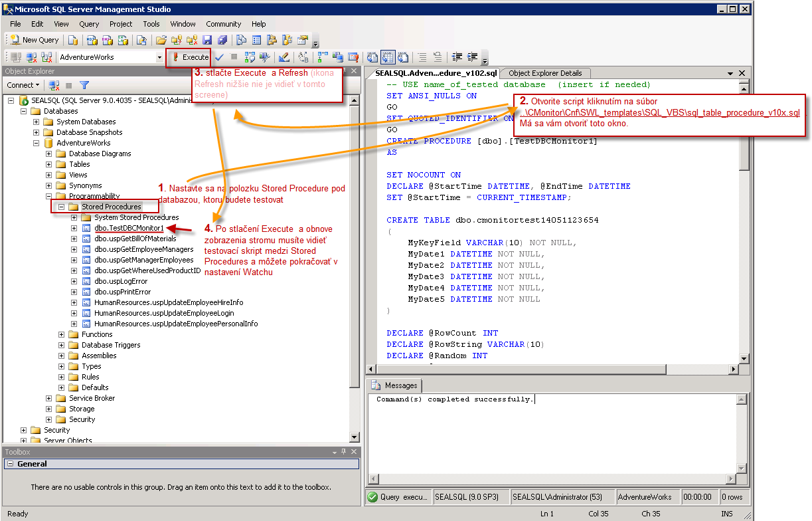The width and height of the screenshot is (812, 521).
Task: Save the script with the floppy disk icon
Action: click(x=206, y=40)
